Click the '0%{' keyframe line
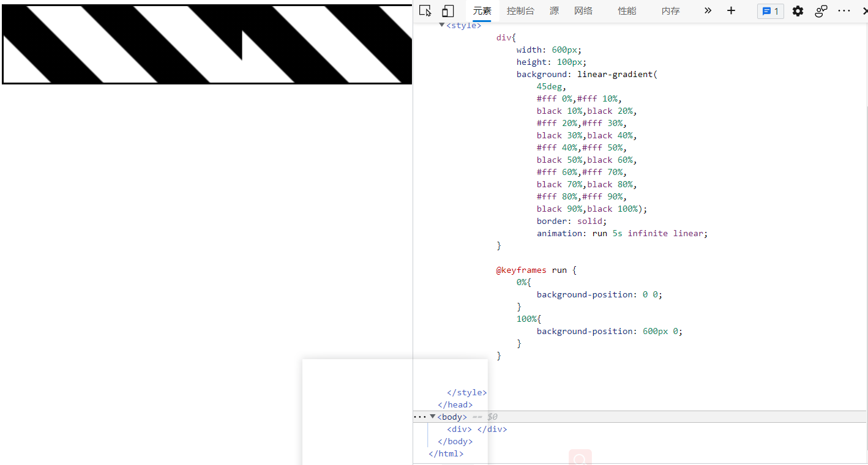This screenshot has height=465, width=868. pos(524,282)
